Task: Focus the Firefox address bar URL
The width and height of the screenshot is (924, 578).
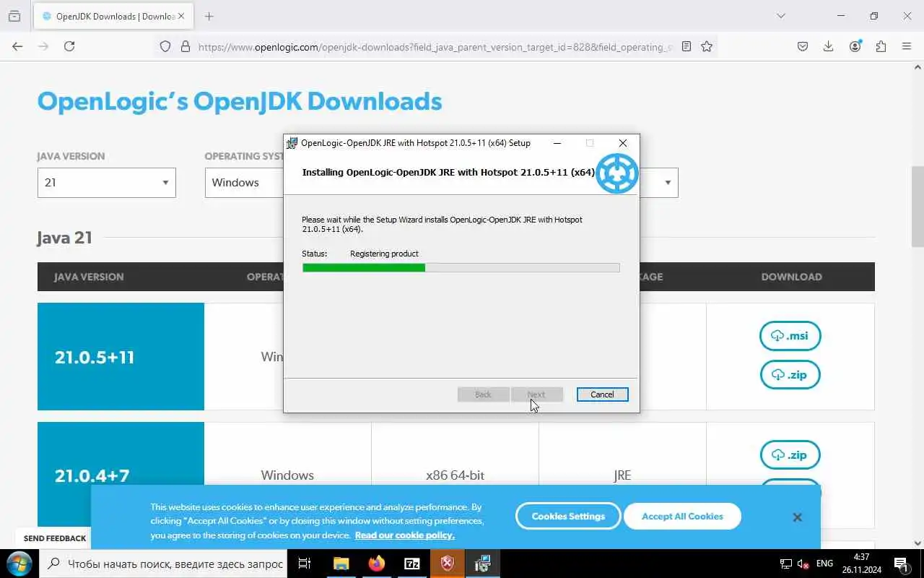Action: [x=435, y=47]
